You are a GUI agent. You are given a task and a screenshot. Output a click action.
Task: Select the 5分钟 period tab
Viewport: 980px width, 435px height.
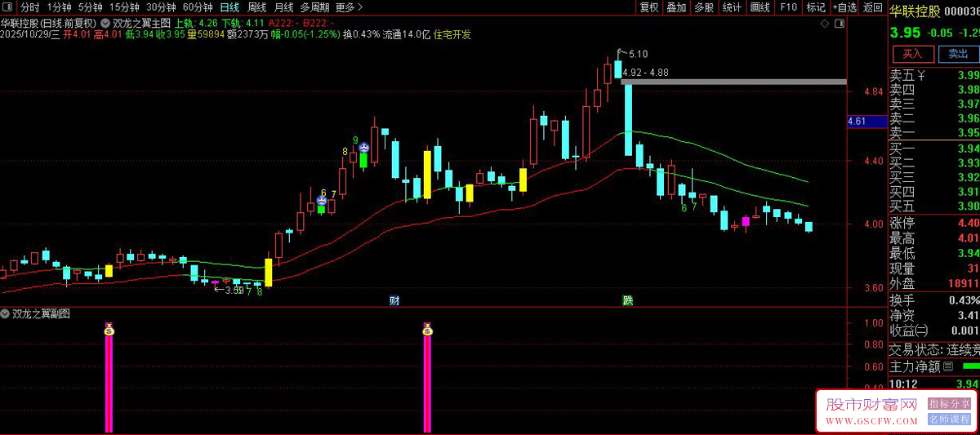[91, 7]
